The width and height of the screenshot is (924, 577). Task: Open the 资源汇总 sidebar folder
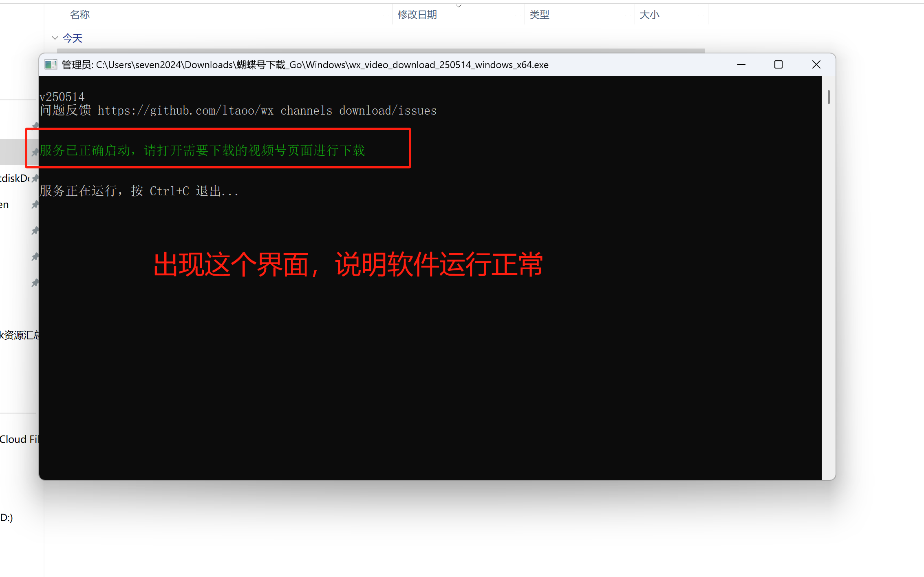(20, 335)
